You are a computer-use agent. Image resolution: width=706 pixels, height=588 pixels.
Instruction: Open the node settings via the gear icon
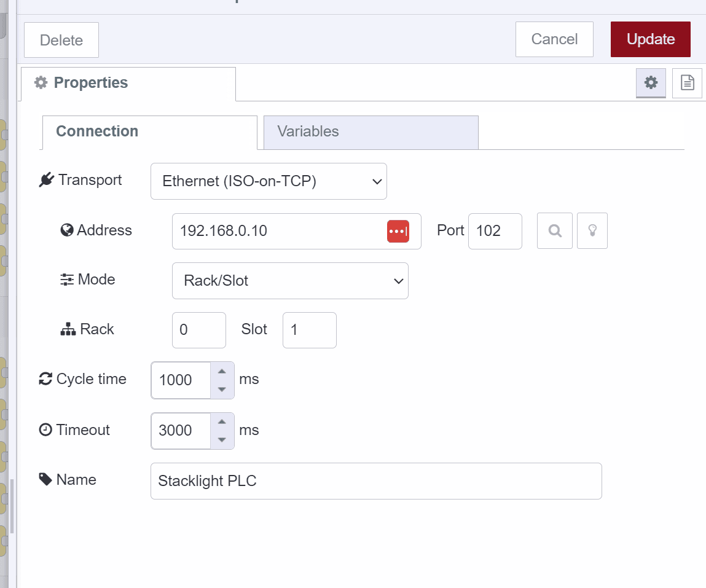coord(650,82)
